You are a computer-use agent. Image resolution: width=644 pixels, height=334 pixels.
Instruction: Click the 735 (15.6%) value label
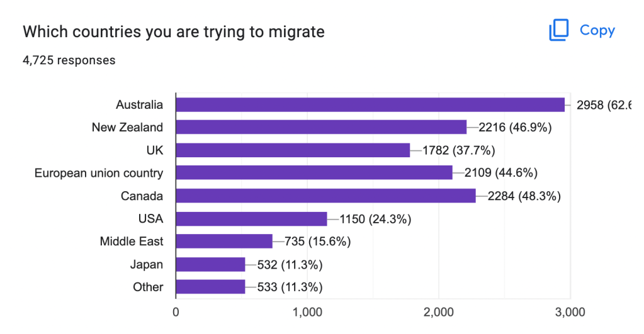317,242
